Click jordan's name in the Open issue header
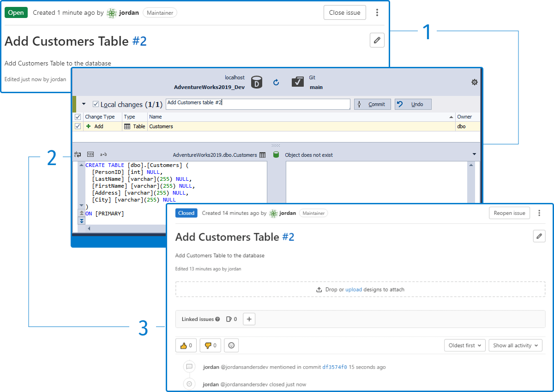The width and height of the screenshot is (554, 392). coord(129,13)
